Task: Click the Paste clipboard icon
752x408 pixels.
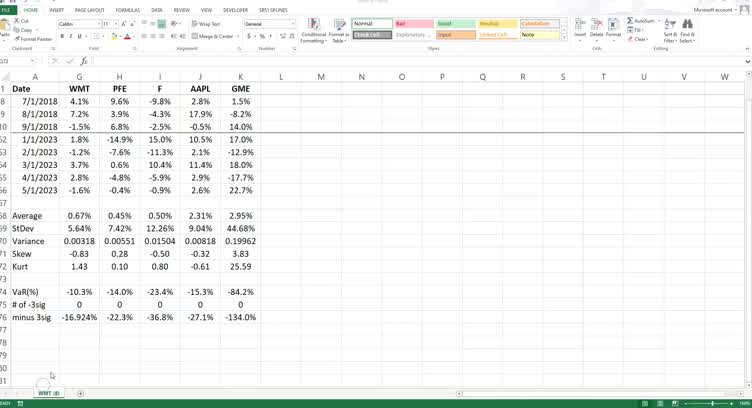Action: point(4,25)
